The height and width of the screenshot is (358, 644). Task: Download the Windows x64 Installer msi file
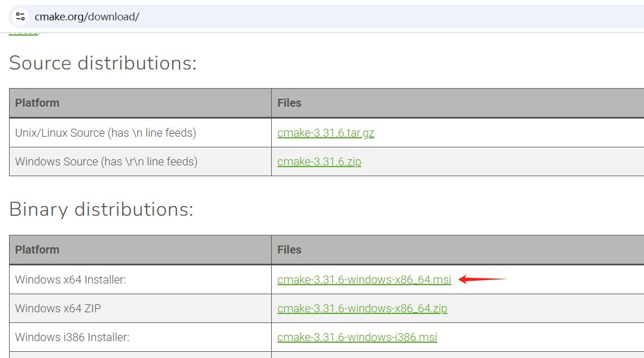364,279
